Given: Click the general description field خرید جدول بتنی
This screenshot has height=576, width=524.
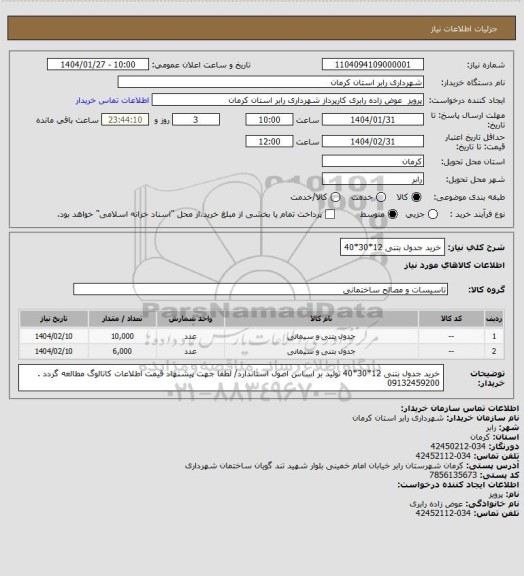Looking at the screenshot, I should click(x=392, y=248).
